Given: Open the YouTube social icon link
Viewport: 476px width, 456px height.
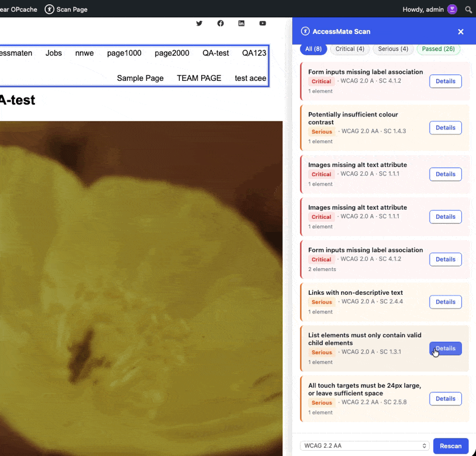Looking at the screenshot, I should (x=262, y=23).
